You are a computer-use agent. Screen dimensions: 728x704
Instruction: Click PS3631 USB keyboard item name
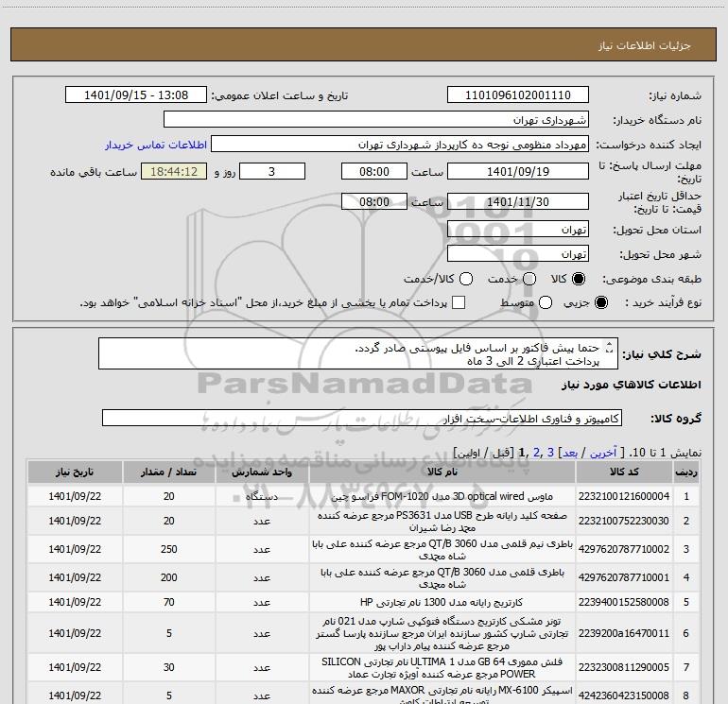click(442, 522)
